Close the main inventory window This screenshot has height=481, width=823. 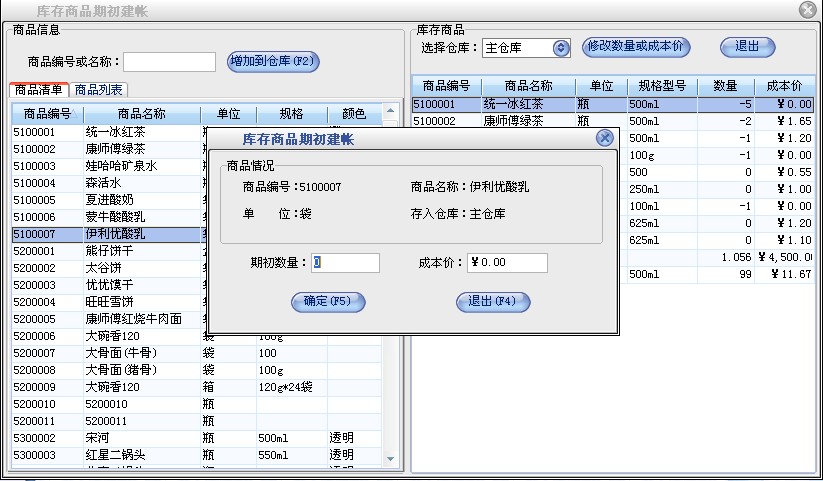pos(807,9)
